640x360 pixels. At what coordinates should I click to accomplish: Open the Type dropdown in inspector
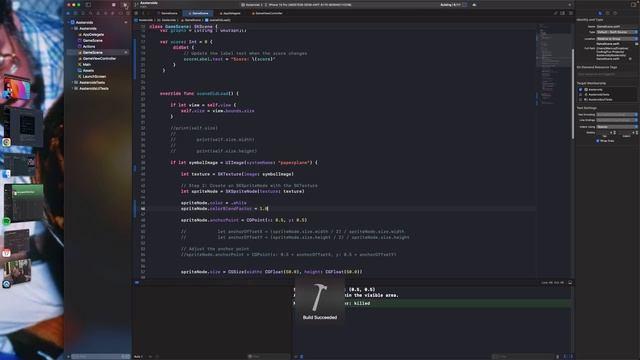pos(617,32)
